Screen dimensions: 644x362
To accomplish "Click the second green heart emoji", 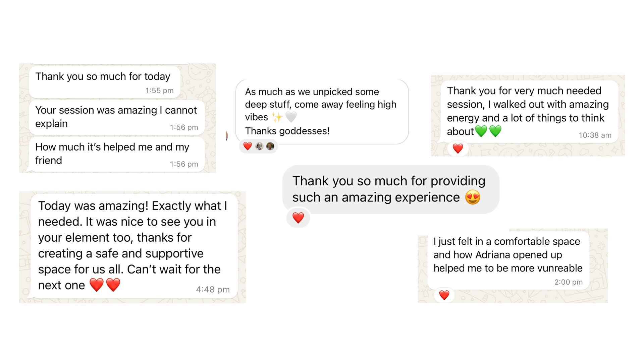I will tap(495, 131).
